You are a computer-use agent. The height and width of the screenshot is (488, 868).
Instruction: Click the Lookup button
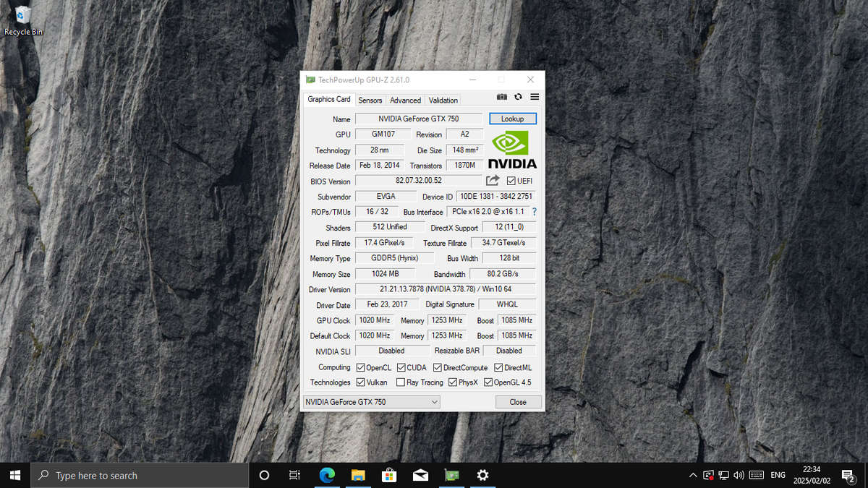pos(513,118)
